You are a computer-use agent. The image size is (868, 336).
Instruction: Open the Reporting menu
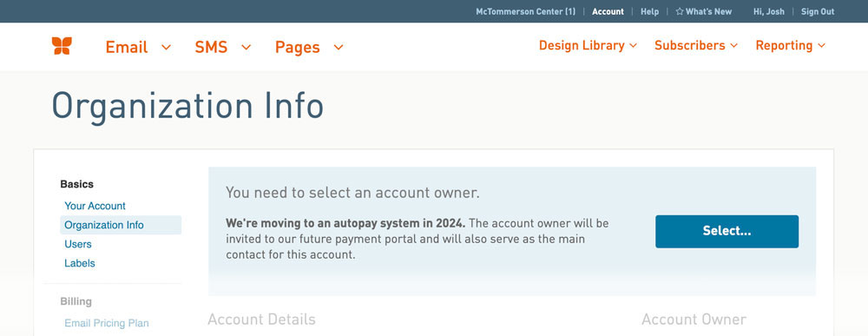tap(784, 46)
